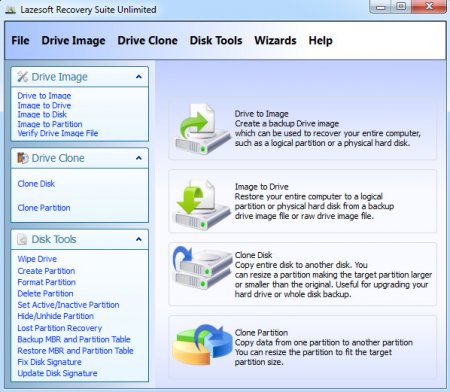450x392 pixels.
Task: Click the Image to Drive title in main pane
Action: coord(262,187)
